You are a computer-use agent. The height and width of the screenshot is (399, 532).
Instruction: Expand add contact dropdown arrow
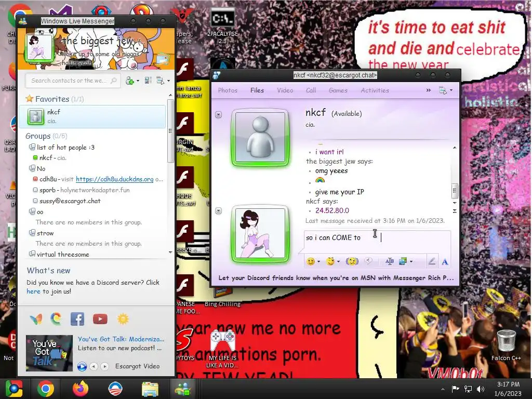[138, 81]
